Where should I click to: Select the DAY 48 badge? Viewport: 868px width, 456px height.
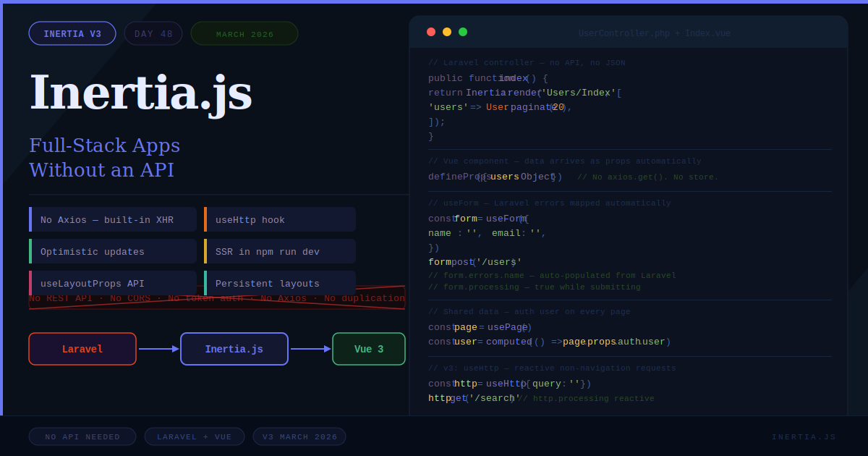153,33
